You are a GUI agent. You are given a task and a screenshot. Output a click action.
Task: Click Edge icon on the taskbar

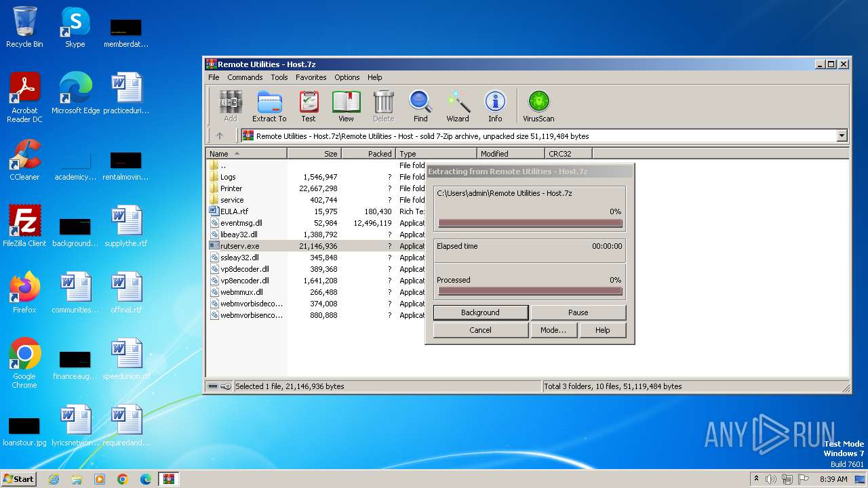click(x=146, y=479)
